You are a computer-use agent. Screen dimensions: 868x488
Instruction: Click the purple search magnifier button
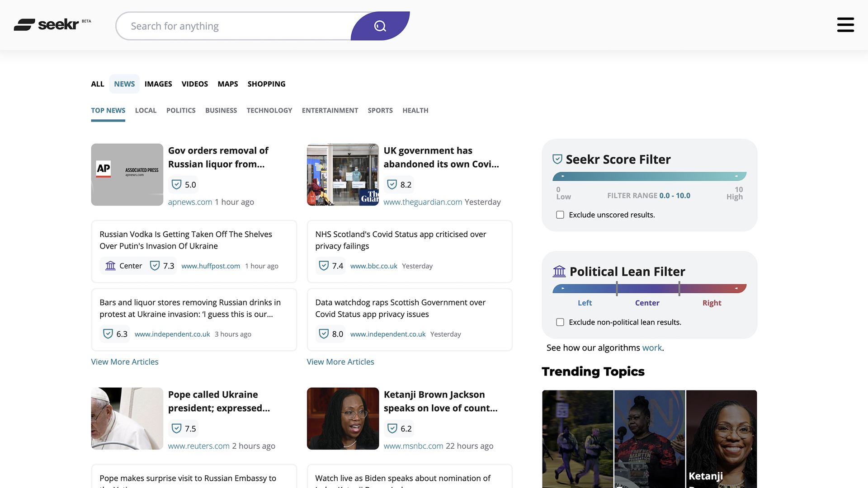click(380, 26)
